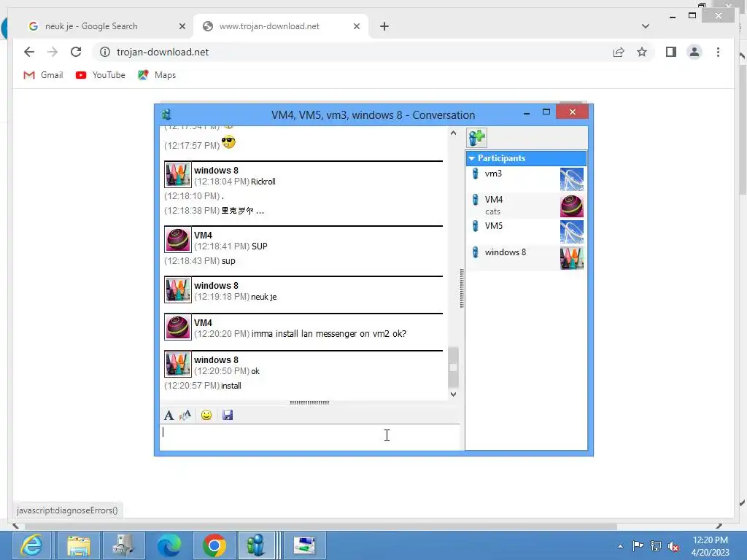Open File Explorer from the taskbar

(x=78, y=545)
